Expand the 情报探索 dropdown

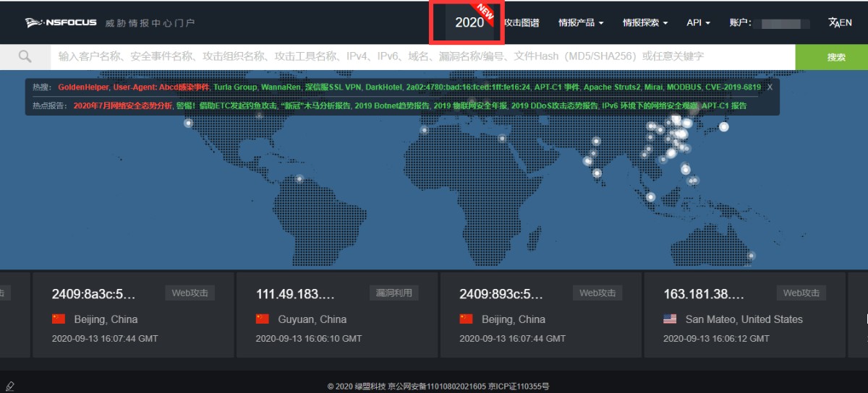coord(645,22)
